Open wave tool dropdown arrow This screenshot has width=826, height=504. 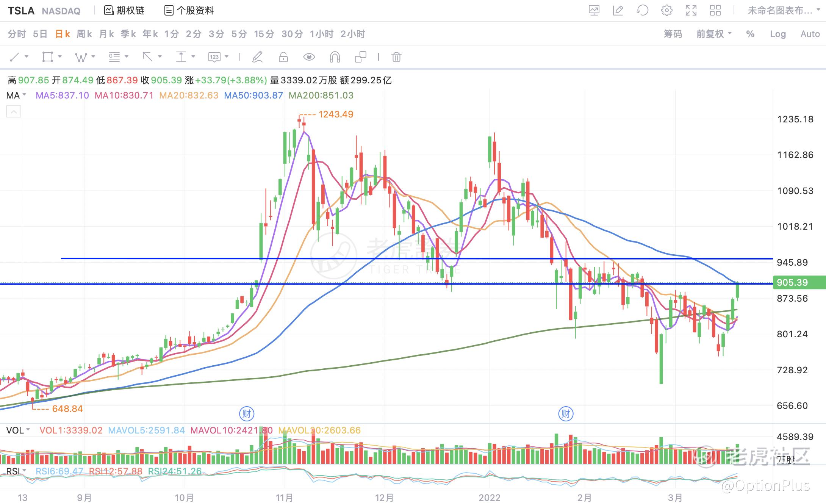point(93,56)
